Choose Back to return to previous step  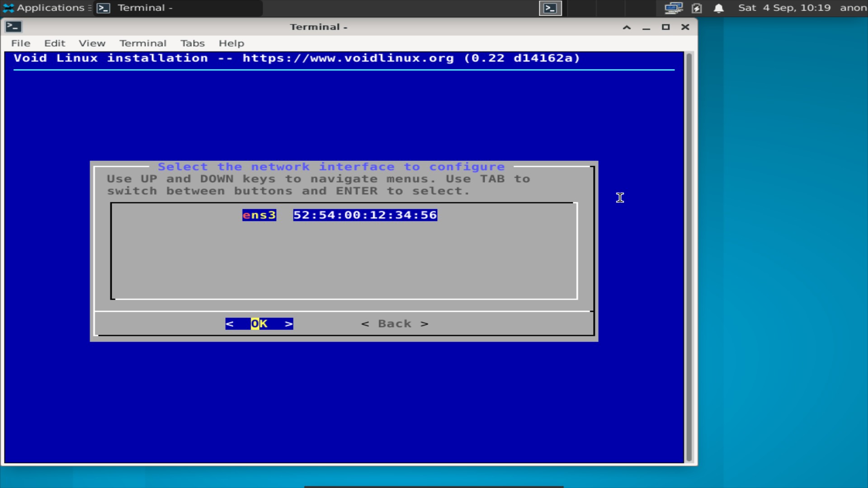(394, 324)
